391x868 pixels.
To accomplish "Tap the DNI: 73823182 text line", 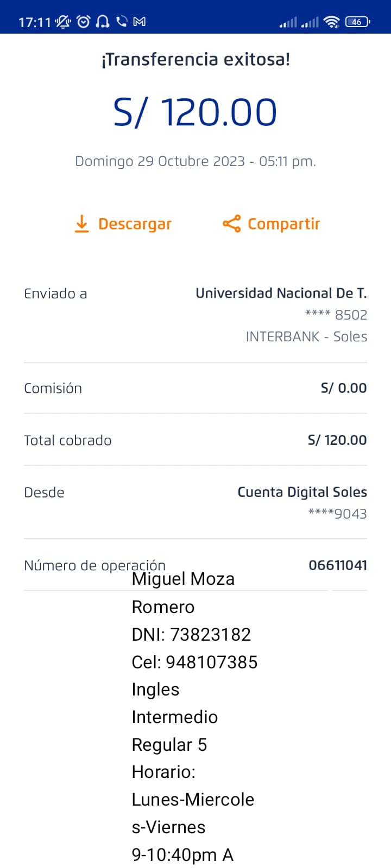I will click(191, 634).
